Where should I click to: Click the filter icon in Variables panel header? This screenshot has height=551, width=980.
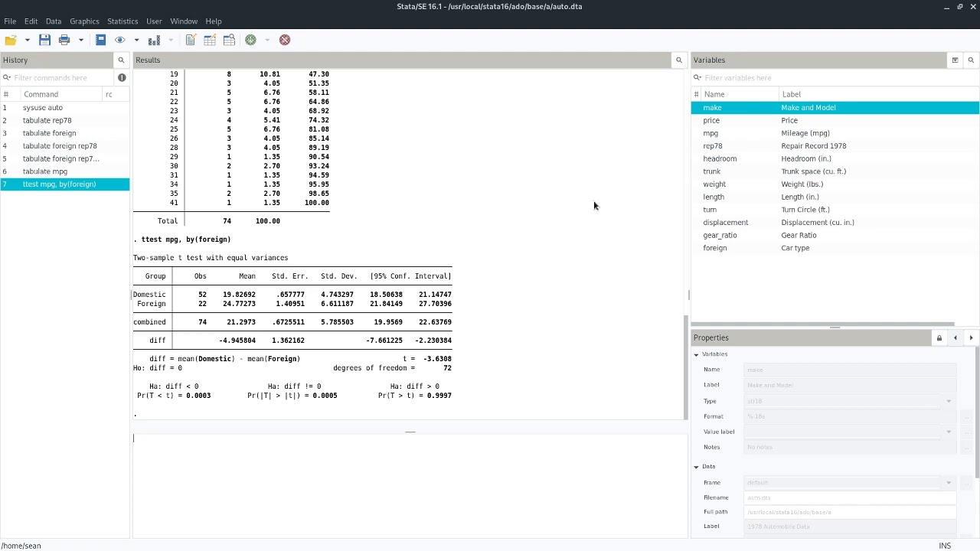tap(955, 60)
